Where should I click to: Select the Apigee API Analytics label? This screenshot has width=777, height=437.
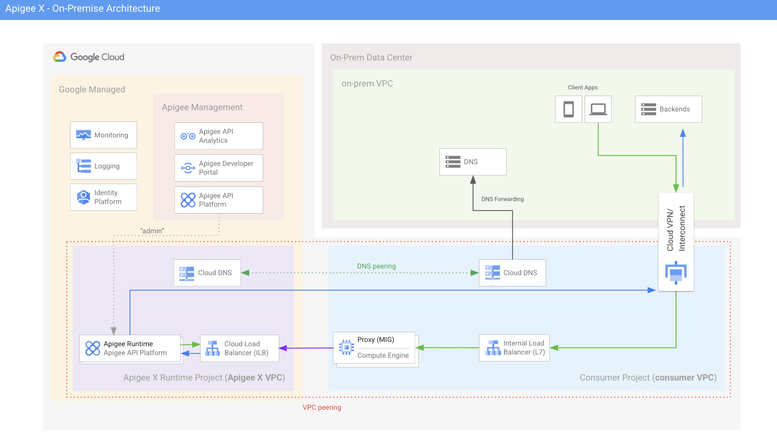(x=216, y=136)
